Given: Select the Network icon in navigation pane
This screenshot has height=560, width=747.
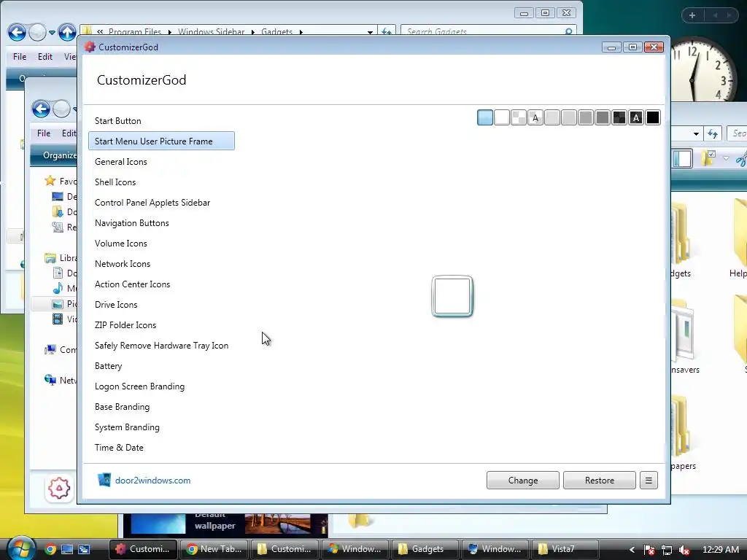Looking at the screenshot, I should 50,380.
